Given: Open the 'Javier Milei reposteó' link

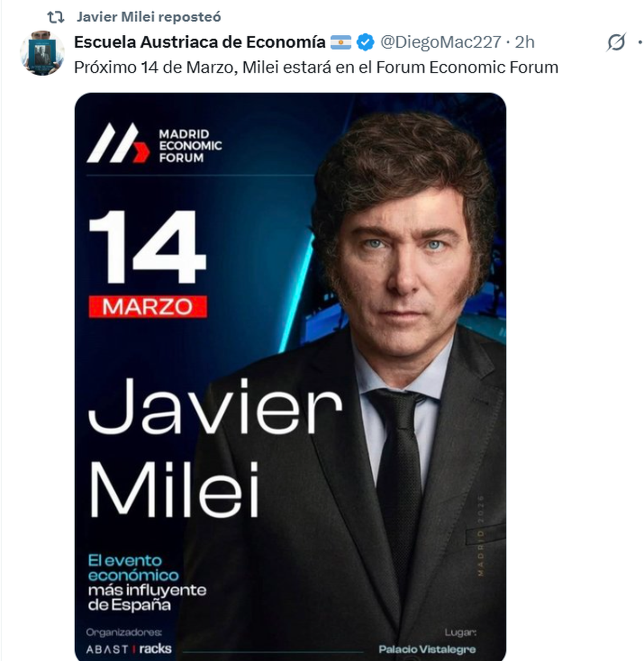Looking at the screenshot, I should 149,17.
